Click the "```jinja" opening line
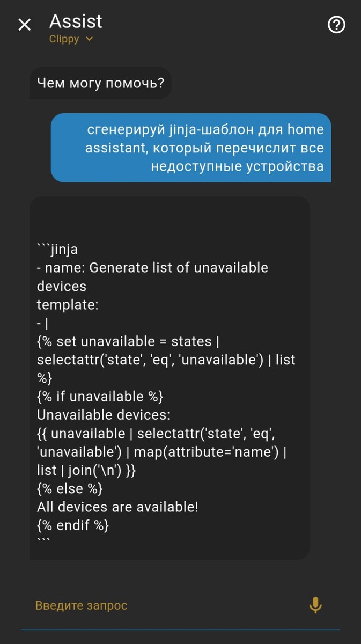The width and height of the screenshot is (361, 644). pos(57,249)
